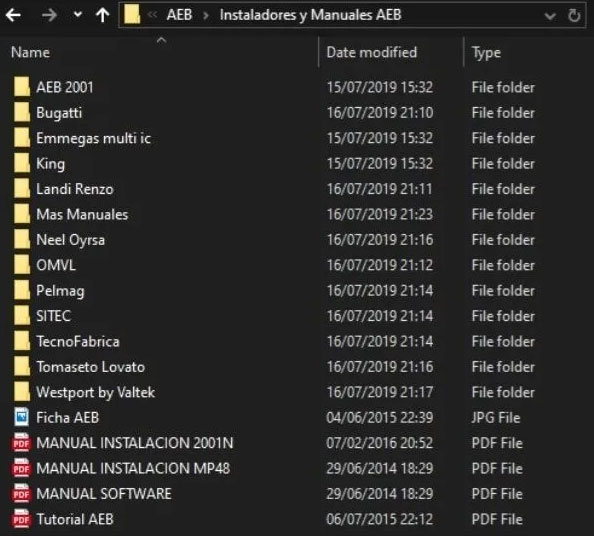This screenshot has width=594, height=536.
Task: Sort by the Date modified column
Action: coord(372,52)
